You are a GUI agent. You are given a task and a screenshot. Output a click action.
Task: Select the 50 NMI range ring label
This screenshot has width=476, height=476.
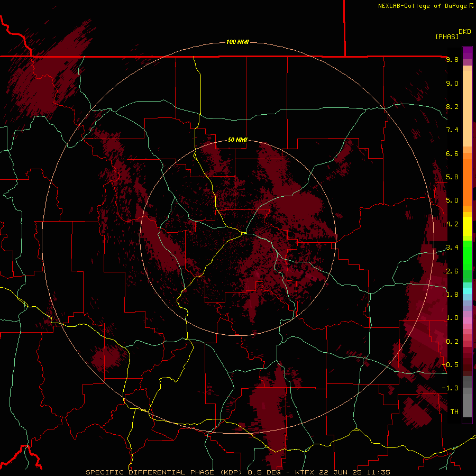point(237,140)
